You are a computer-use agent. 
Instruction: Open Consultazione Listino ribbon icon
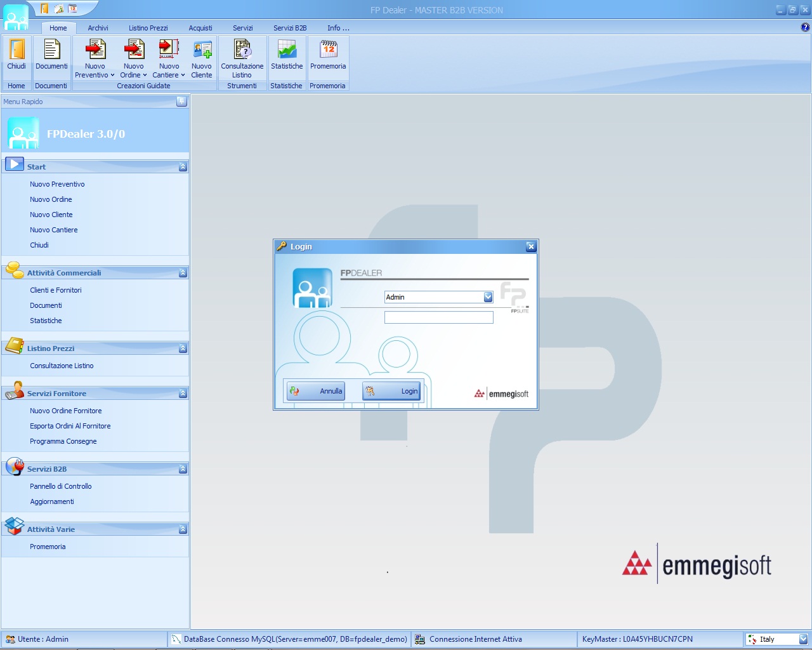tap(242, 50)
